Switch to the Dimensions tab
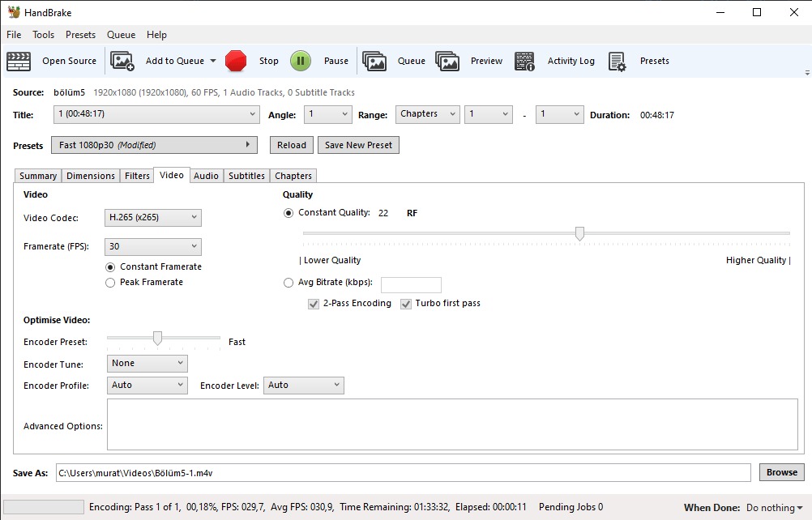Screen dimensions: 812x520 [91, 176]
